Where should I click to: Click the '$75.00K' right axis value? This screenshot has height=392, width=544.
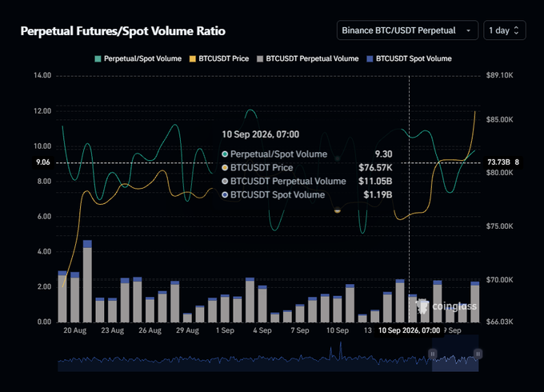pos(499,226)
